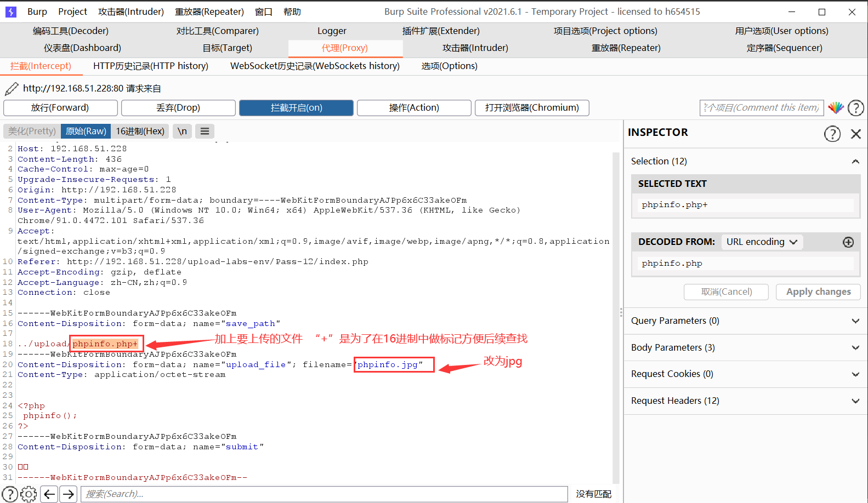This screenshot has height=503, width=868.
Task: Open the Burp menu
Action: click(x=37, y=12)
